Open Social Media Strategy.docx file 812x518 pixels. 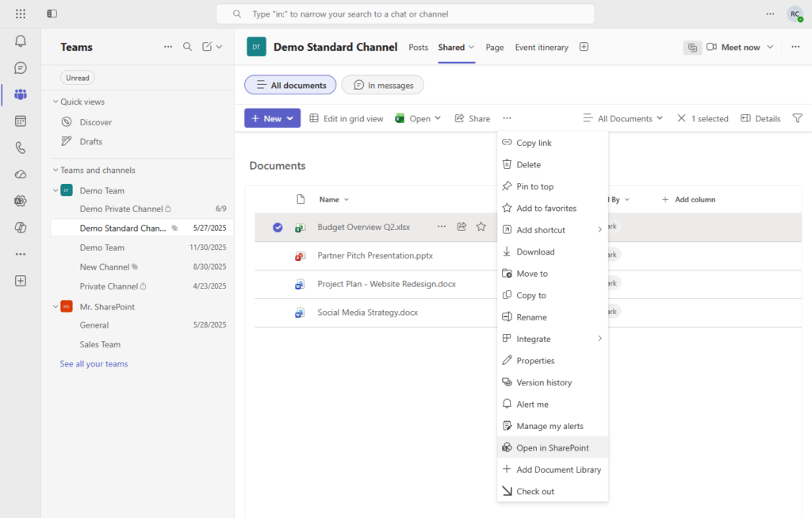coord(367,313)
